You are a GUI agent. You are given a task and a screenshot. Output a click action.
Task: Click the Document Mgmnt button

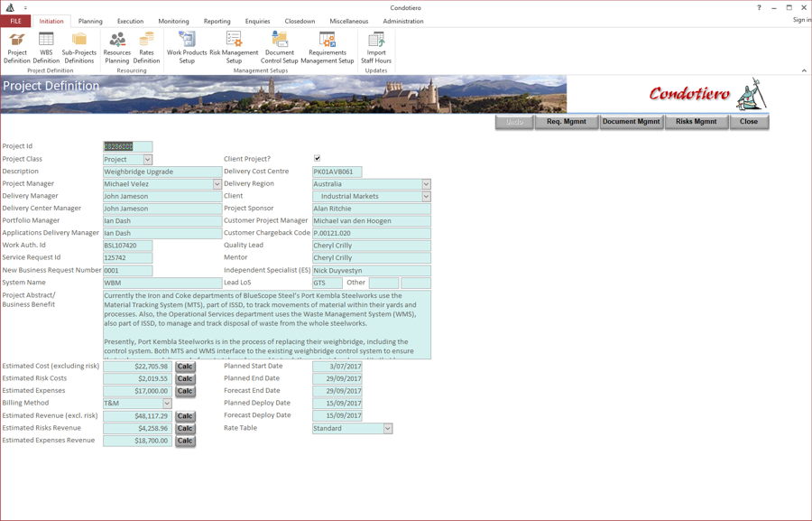click(x=632, y=122)
